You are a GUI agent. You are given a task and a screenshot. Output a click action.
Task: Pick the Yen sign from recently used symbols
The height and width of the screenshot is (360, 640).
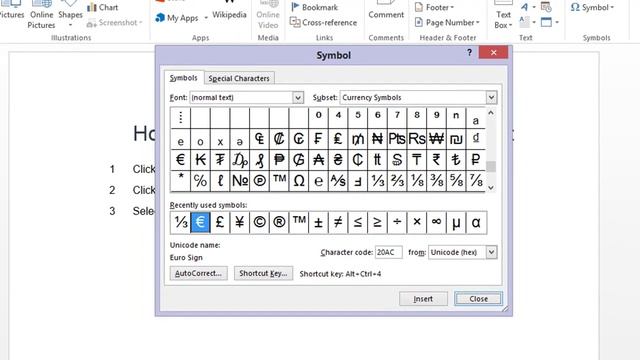(x=240, y=222)
